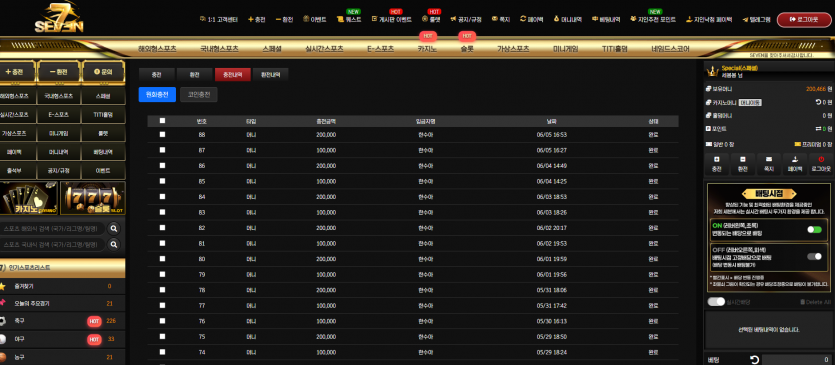Image resolution: width=835 pixels, height=365 pixels.
Task: Open the 카지노 menu in gold navigation bar
Action: tap(427, 48)
